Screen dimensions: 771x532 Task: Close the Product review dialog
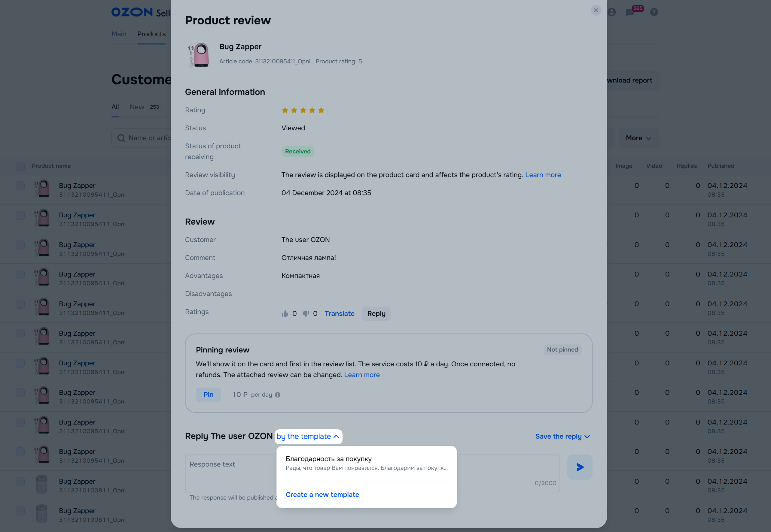596,10
